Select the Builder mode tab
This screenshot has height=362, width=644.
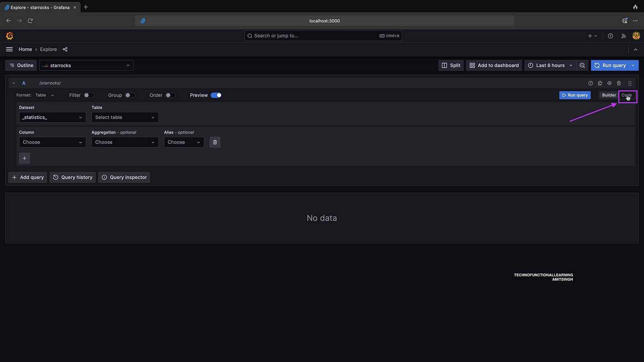609,95
